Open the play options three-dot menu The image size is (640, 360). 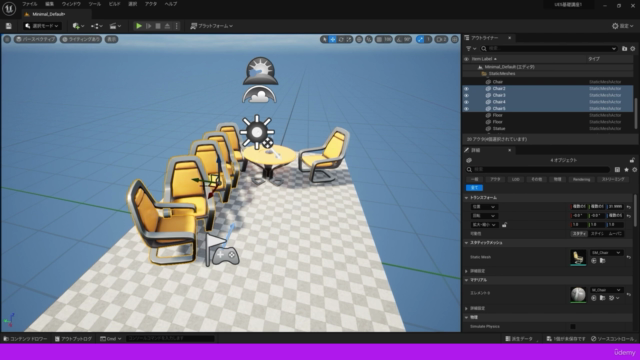[176, 26]
